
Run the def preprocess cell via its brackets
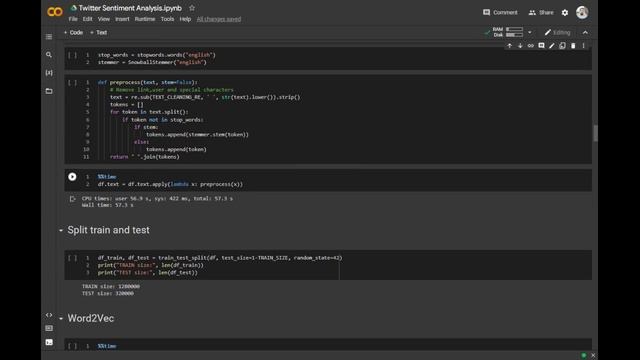[x=72, y=82]
